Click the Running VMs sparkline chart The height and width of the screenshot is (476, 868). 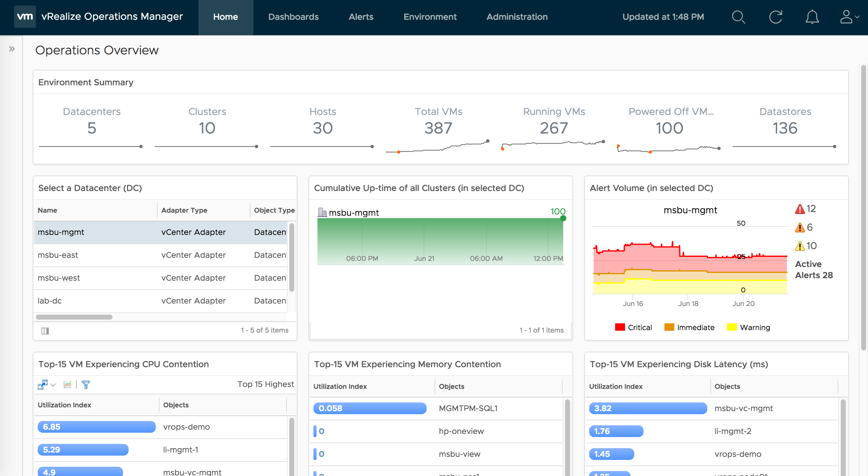click(553, 145)
